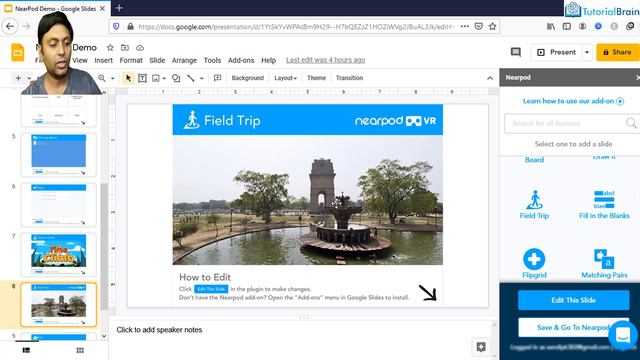
Task: Open Learn how to use add-on link
Action: click(x=573, y=101)
